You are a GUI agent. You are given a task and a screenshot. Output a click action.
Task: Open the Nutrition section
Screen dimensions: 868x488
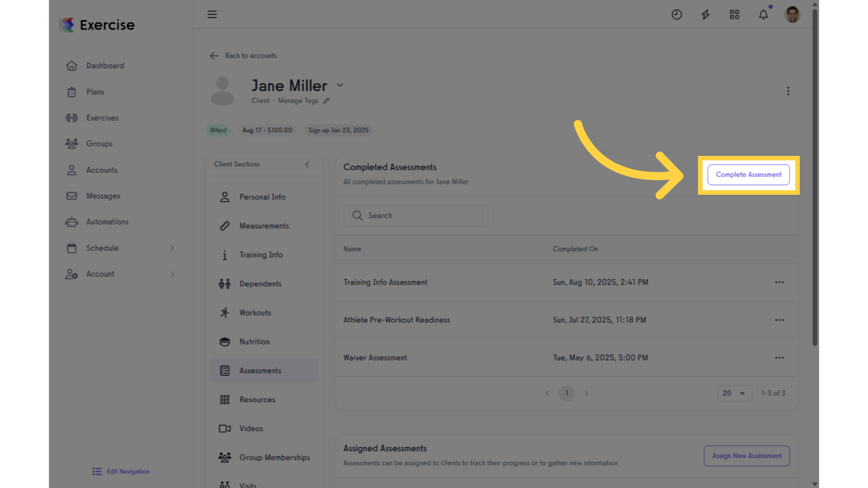264,342
